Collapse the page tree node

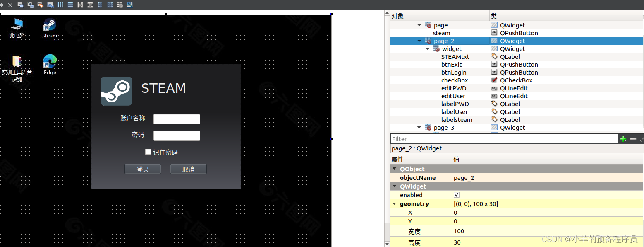pos(419,25)
